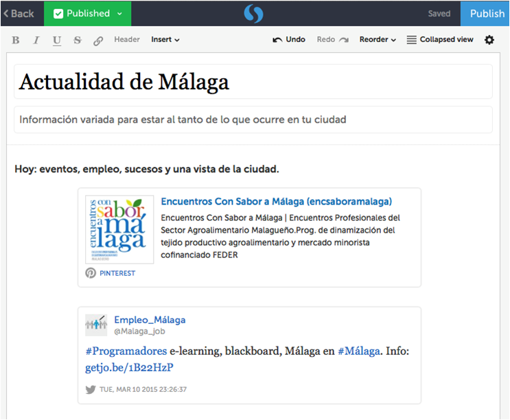Switch to Collapsed view
Viewport: 510px width, 420px height.
(440, 40)
